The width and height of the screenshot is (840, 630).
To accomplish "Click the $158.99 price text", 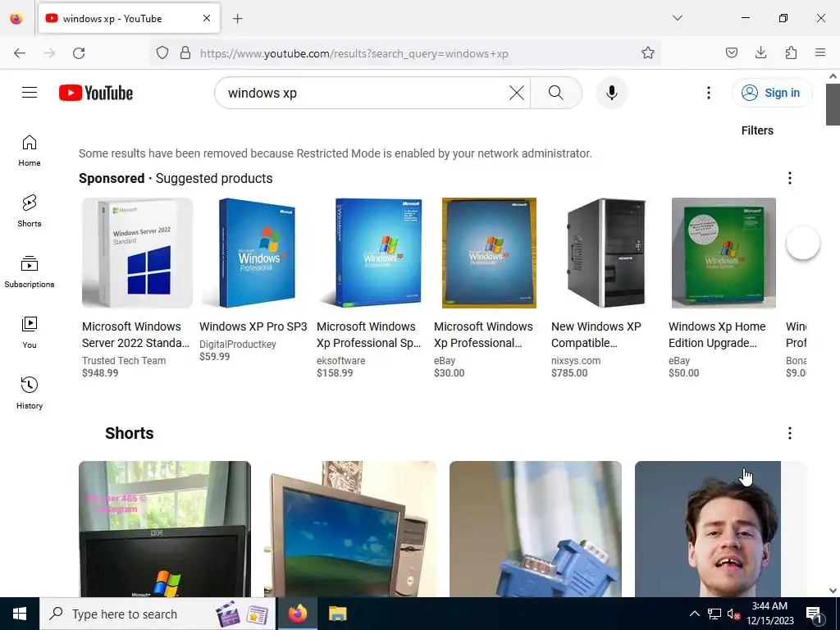I will click(x=335, y=373).
